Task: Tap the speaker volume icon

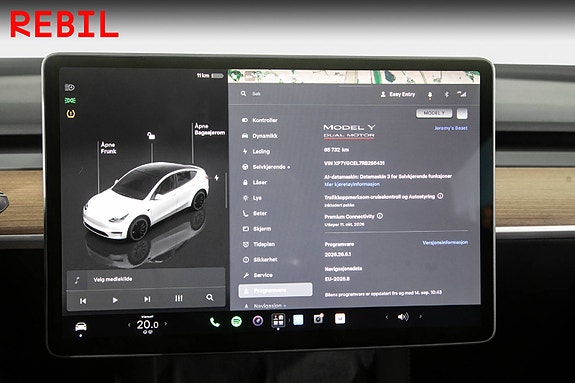Action: (x=403, y=317)
